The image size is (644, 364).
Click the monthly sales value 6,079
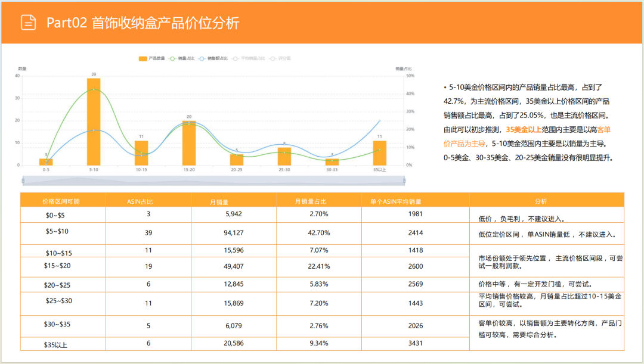(234, 326)
